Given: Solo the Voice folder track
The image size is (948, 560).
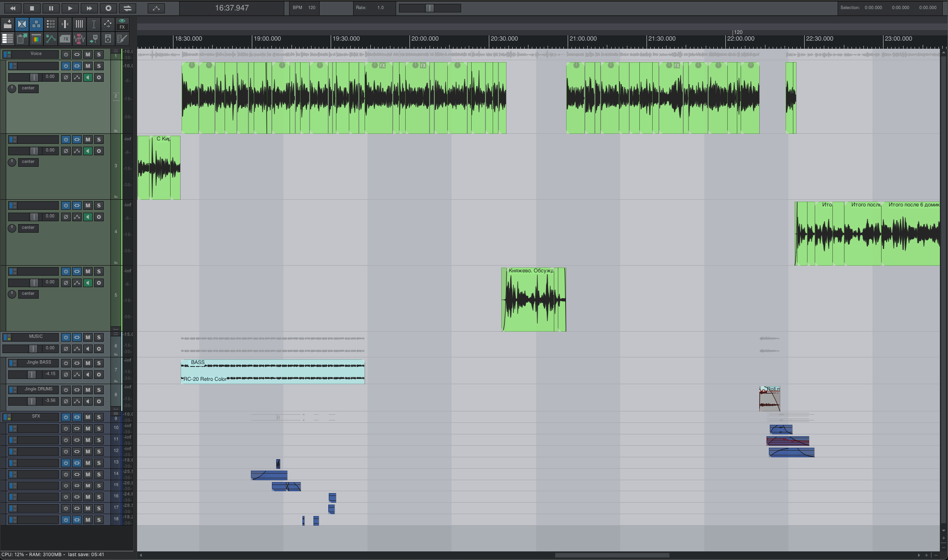Looking at the screenshot, I should tap(99, 54).
